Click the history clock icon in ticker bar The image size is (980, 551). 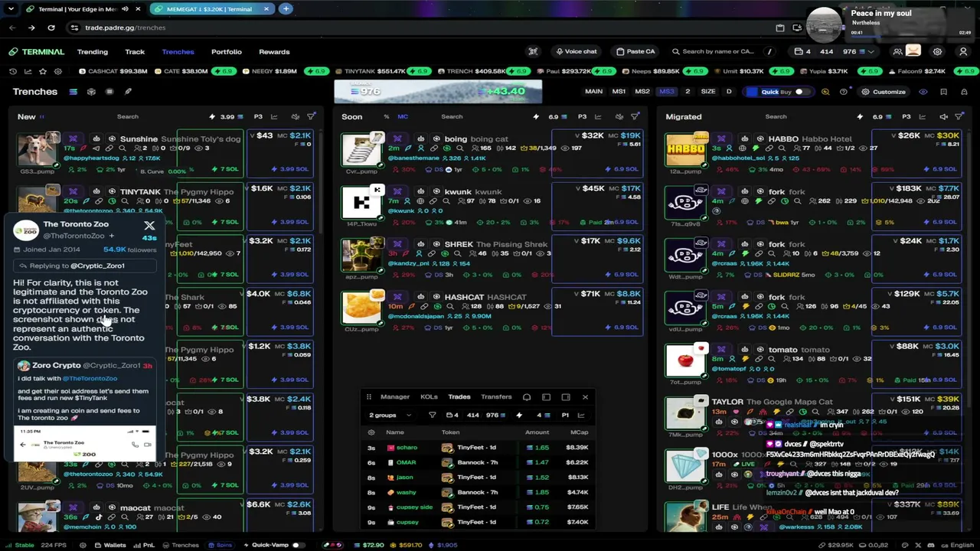click(13, 71)
